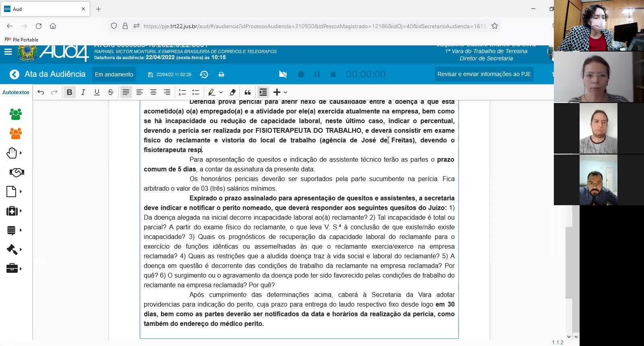The width and height of the screenshot is (644, 346).
Task: Click the Em andamento status button
Action: pyautogui.click(x=114, y=74)
